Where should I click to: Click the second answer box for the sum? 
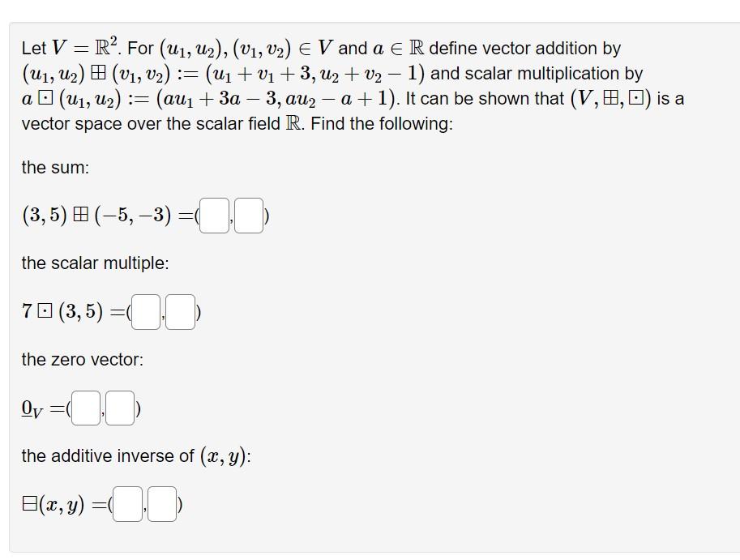pyautogui.click(x=249, y=215)
